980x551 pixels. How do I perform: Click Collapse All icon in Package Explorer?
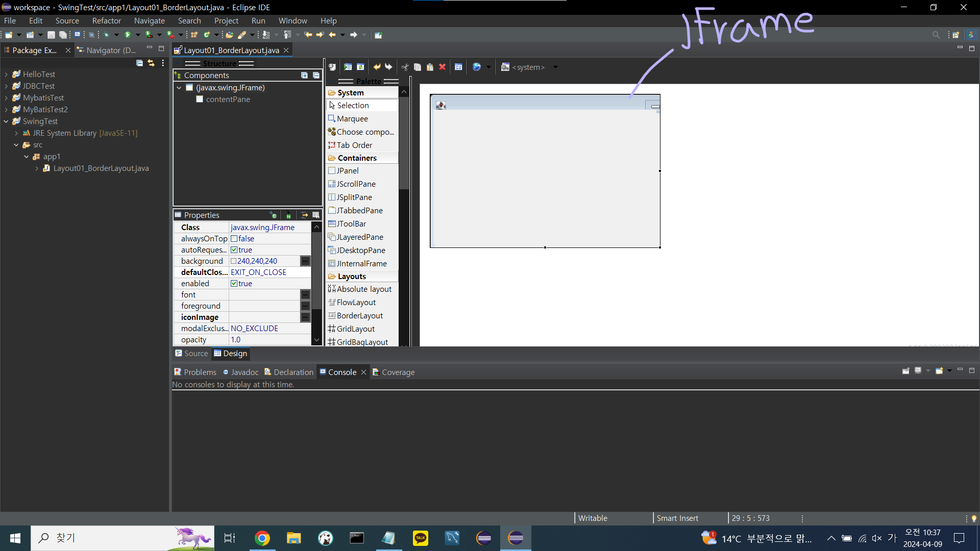[x=139, y=63]
